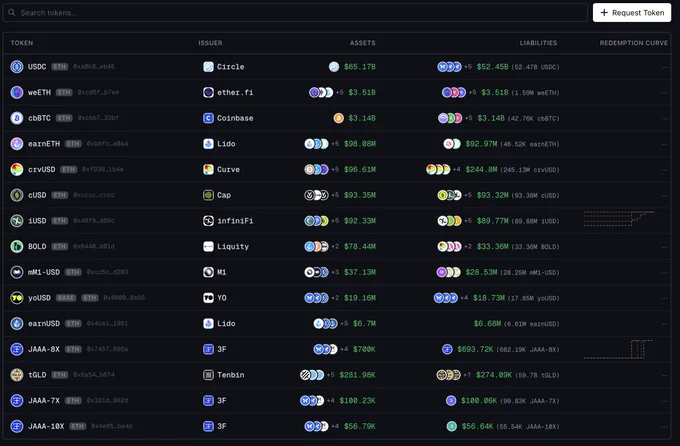Sort by the ISSUER column header

click(x=210, y=43)
